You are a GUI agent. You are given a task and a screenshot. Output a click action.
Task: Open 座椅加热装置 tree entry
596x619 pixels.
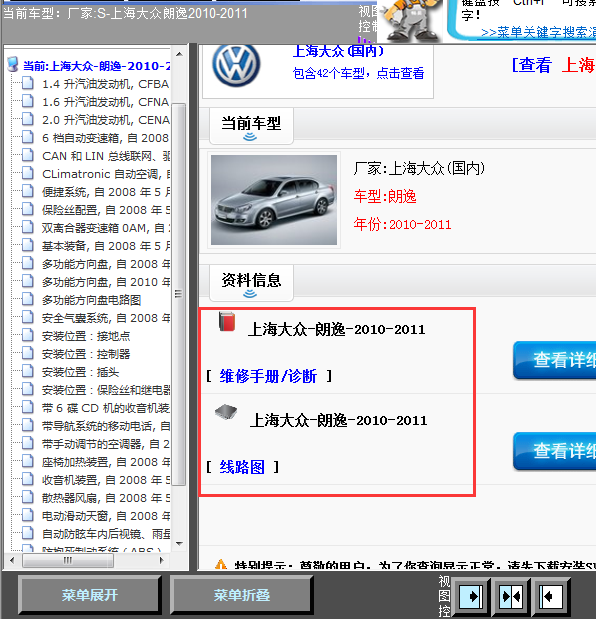[105, 462]
